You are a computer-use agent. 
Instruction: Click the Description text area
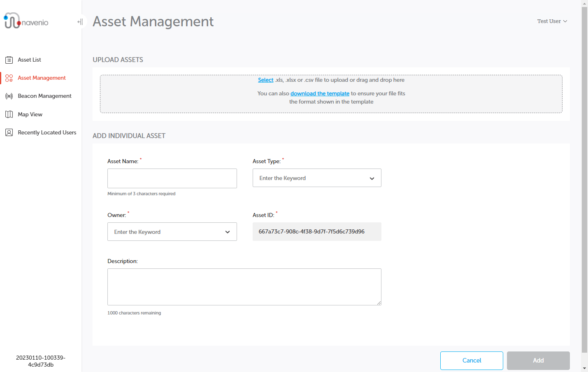tap(244, 287)
